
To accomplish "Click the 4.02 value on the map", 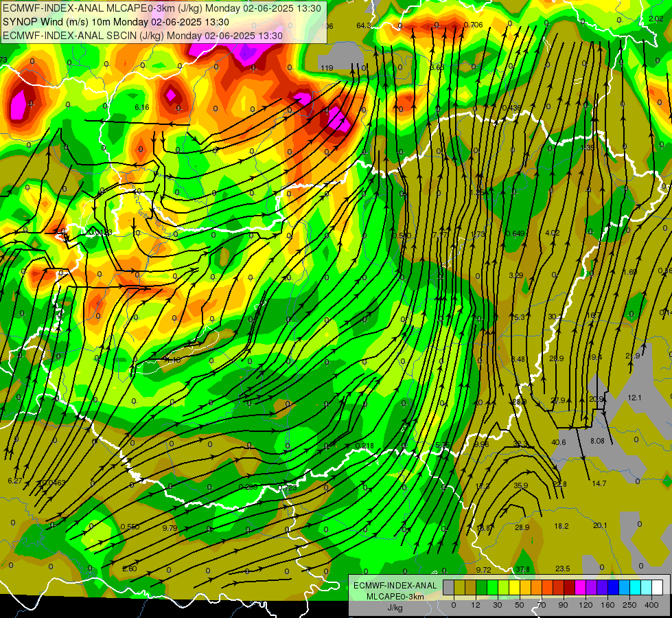I will [553, 233].
